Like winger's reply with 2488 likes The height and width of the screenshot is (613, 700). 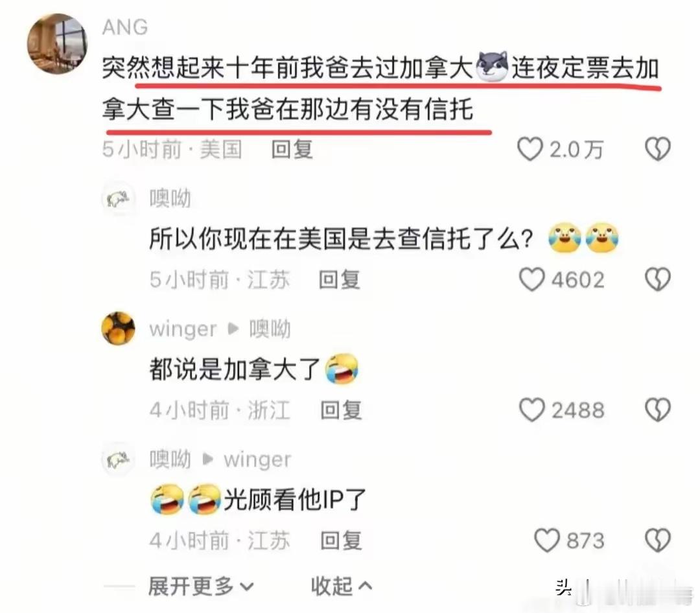[531, 410]
